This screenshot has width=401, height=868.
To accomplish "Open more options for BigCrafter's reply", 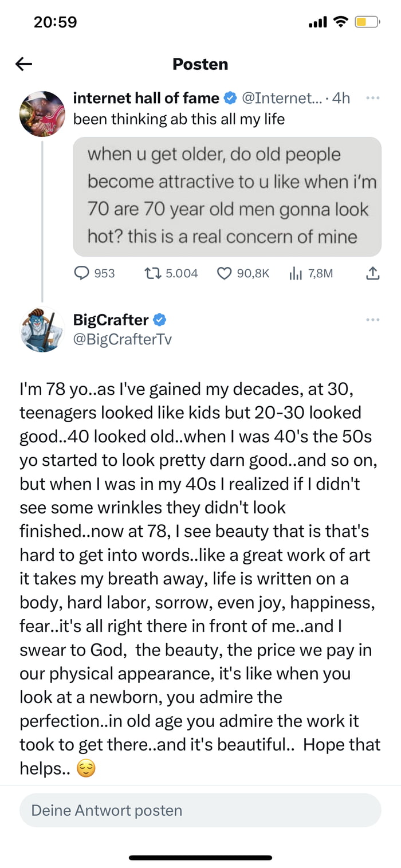I will pyautogui.click(x=372, y=319).
